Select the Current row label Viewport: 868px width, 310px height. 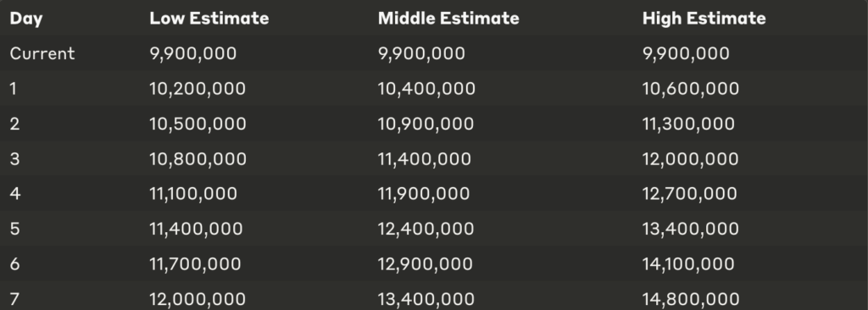tap(42, 53)
